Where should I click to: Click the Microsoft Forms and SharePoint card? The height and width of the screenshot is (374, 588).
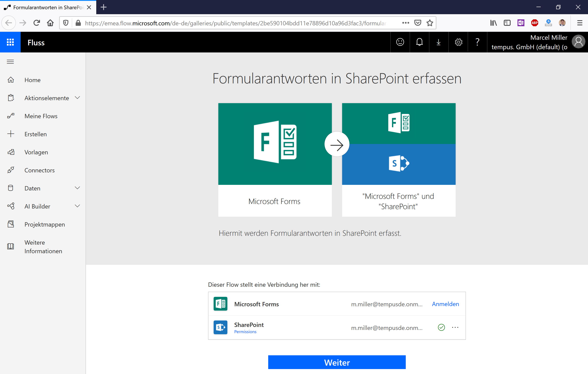coord(399,160)
